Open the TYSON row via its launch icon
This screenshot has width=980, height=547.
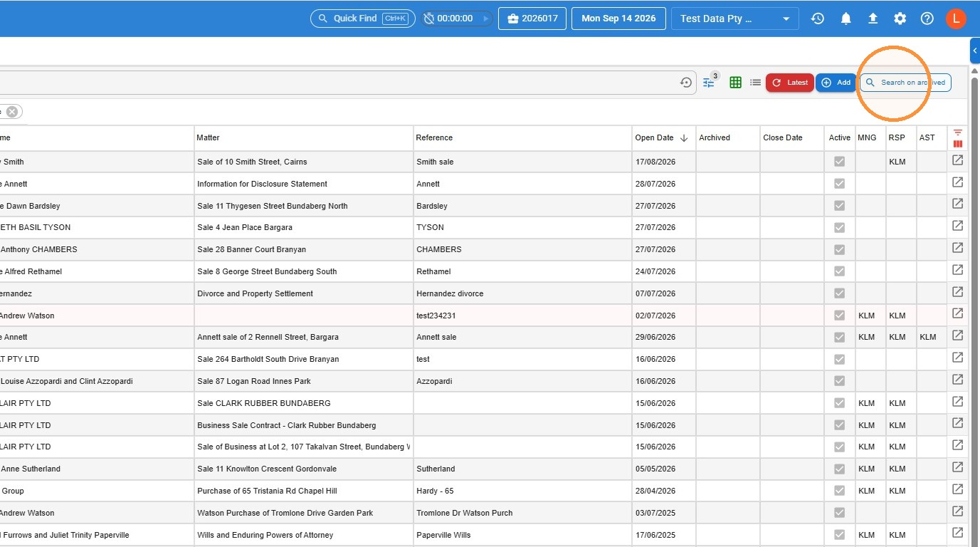pyautogui.click(x=958, y=226)
